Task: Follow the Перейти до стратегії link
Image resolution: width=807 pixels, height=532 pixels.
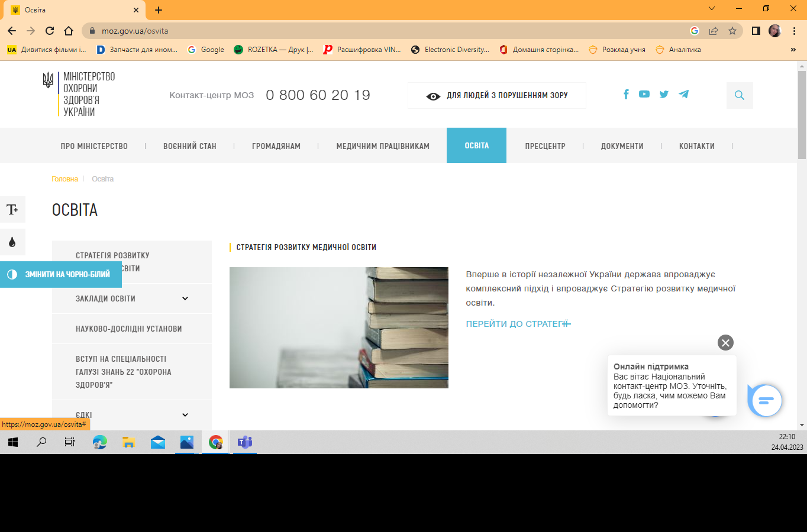Action: [x=518, y=324]
